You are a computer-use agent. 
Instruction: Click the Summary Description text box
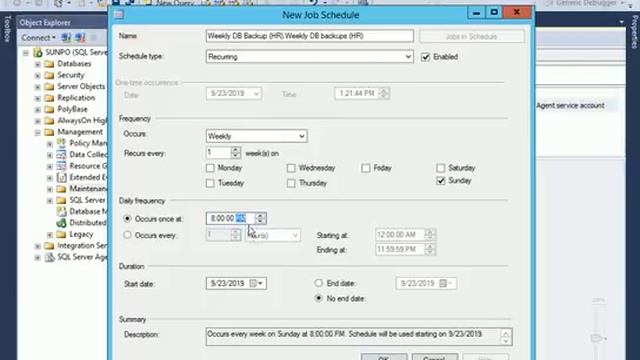tap(358, 336)
